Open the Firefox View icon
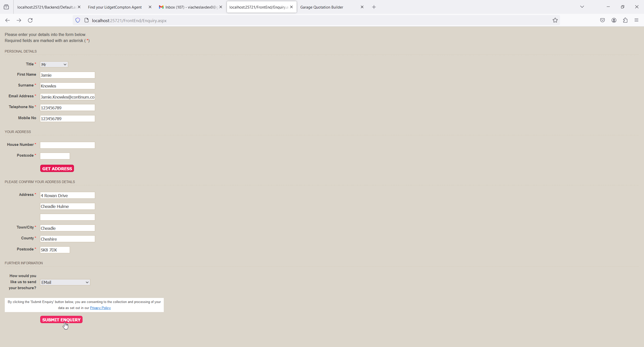The width and height of the screenshot is (644, 347). pos(6,7)
